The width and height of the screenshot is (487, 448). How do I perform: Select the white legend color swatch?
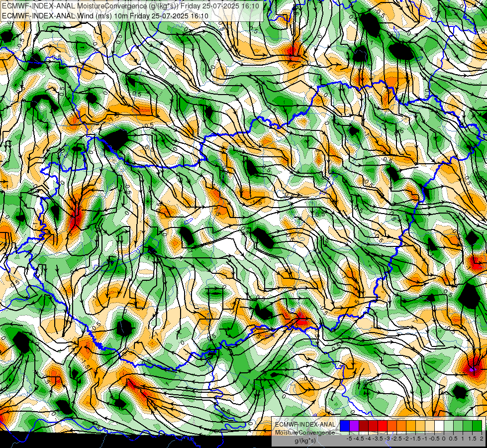[439, 426]
